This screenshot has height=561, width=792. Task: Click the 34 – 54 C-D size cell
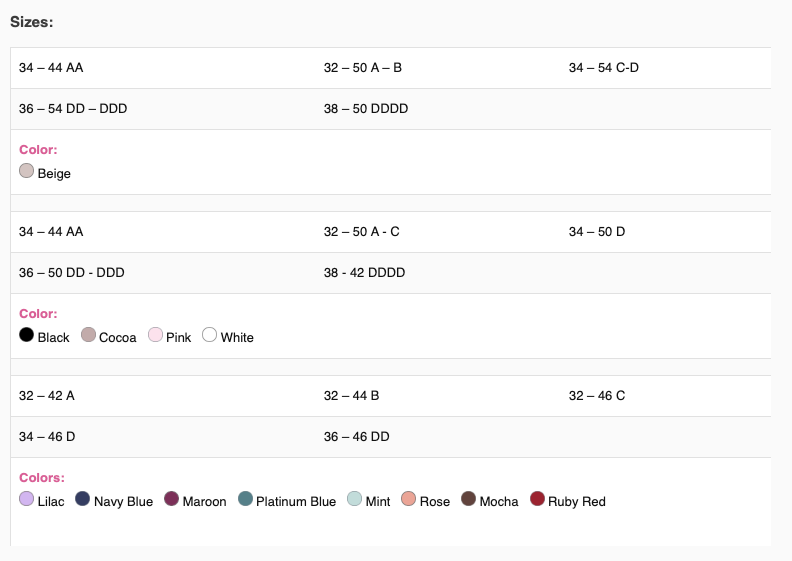(666, 68)
